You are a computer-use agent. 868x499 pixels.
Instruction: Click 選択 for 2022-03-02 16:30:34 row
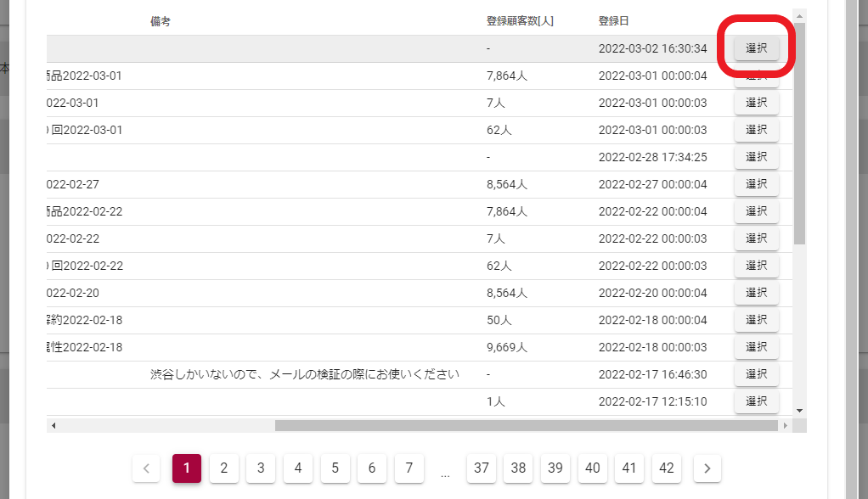(756, 48)
